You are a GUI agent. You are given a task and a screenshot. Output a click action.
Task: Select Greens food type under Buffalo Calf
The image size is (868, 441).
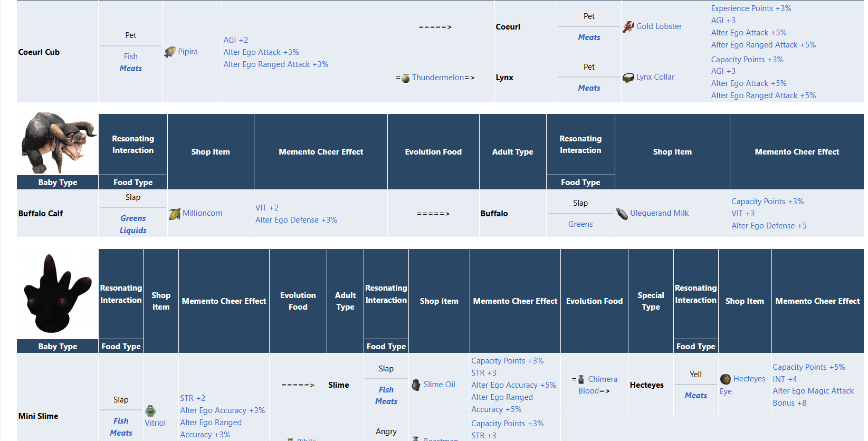click(x=133, y=218)
